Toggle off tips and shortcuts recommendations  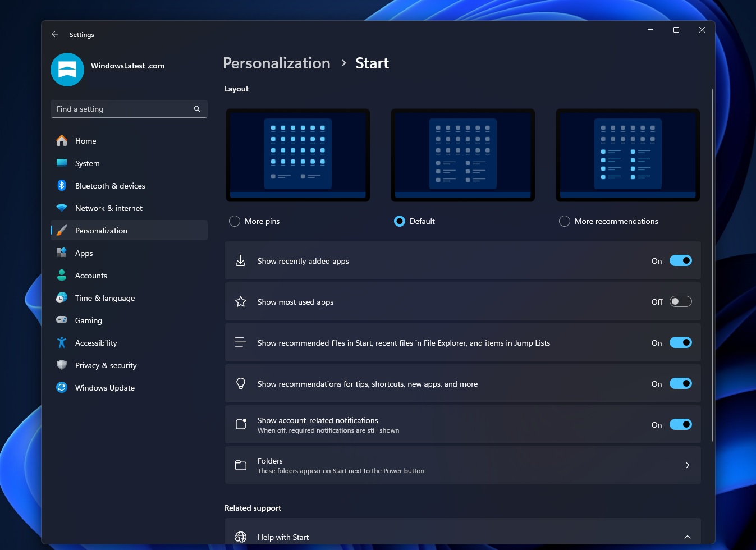681,383
